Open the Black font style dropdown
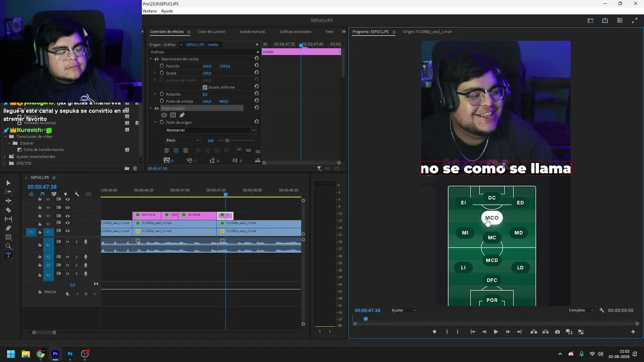 pos(182,140)
